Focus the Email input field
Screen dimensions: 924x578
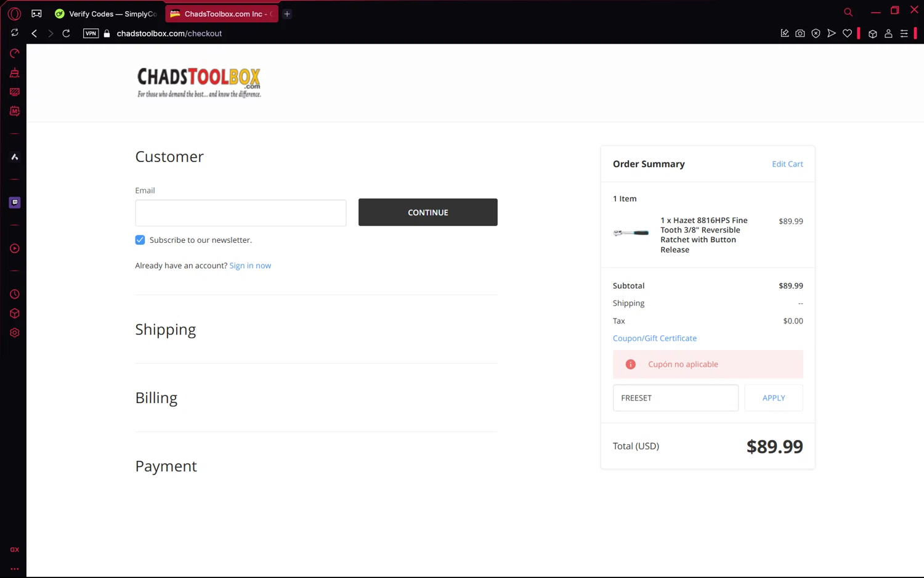[x=241, y=213]
